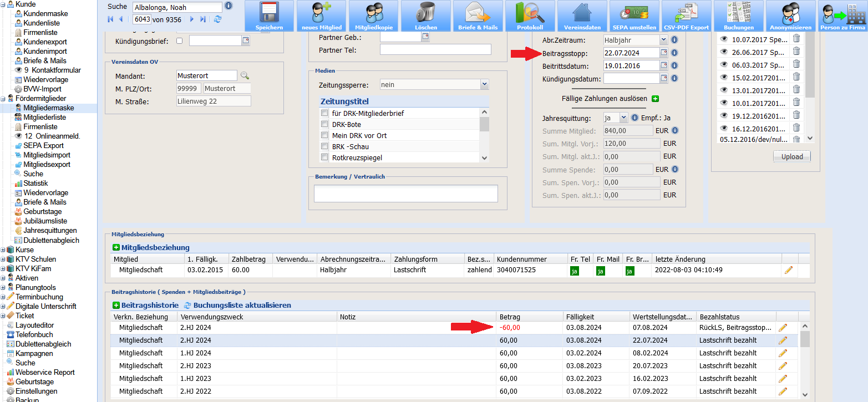Screen dimensions: 868x402
Task: Edit the -60,00 RückLS history entry
Action: [x=783, y=327]
